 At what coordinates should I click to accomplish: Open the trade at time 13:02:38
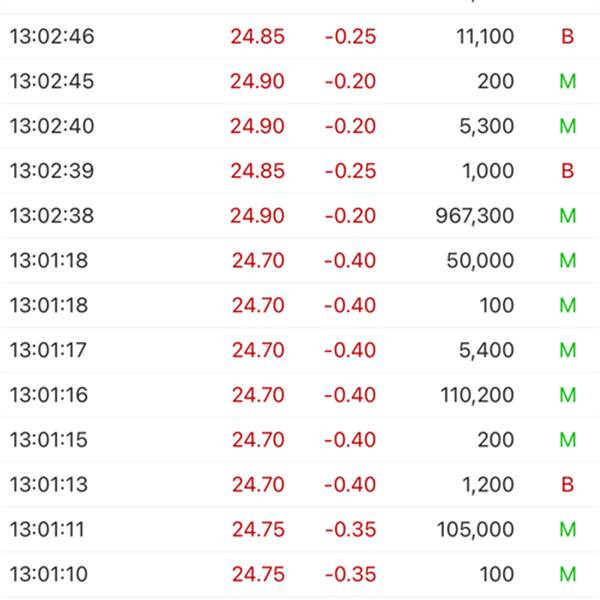[300, 215]
